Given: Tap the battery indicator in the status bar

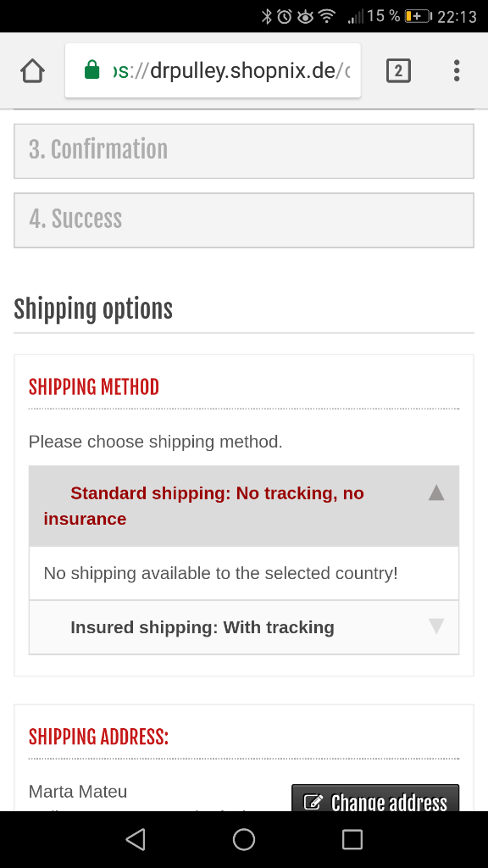Looking at the screenshot, I should (419, 17).
